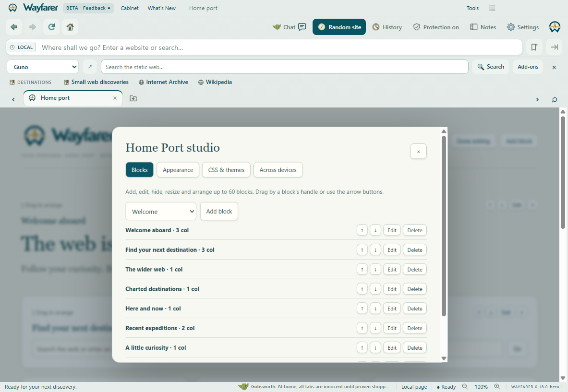Viewport: 568px width, 392px height.
Task: Reload the page
Action: pyautogui.click(x=51, y=27)
